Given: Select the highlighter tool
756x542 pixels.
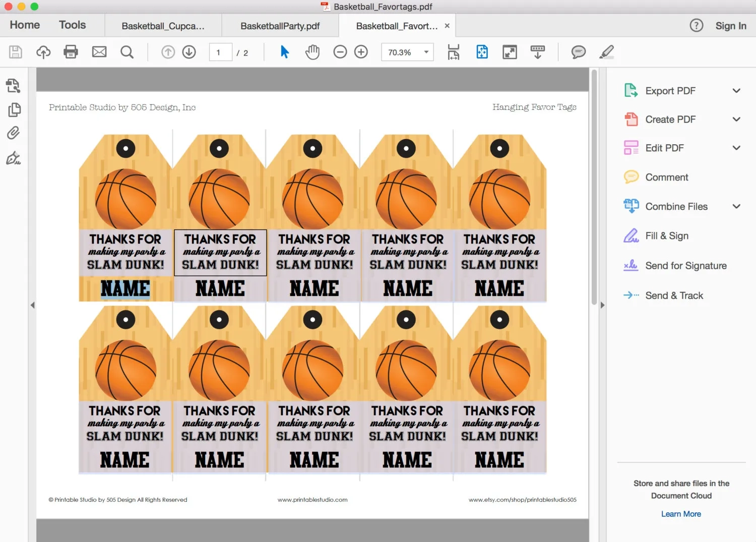Looking at the screenshot, I should coord(607,52).
